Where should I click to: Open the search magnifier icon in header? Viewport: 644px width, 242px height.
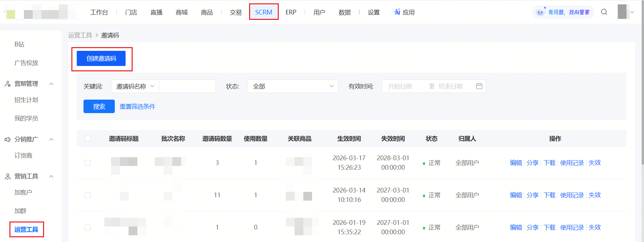[604, 12]
